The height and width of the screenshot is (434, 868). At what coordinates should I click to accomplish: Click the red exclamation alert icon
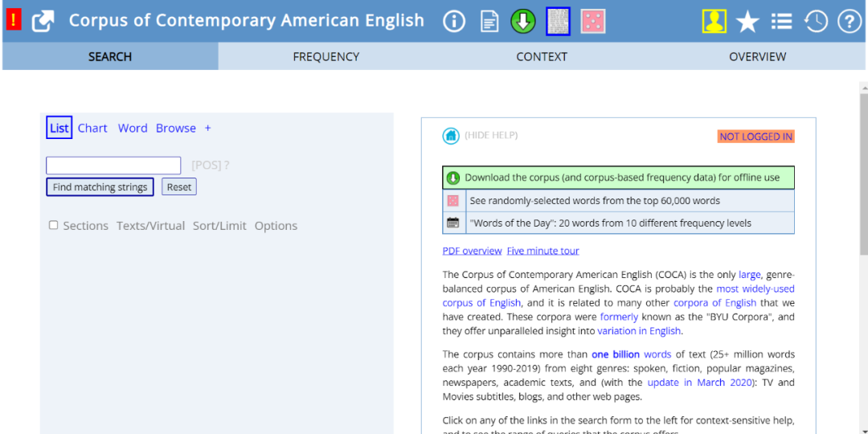pos(14,21)
